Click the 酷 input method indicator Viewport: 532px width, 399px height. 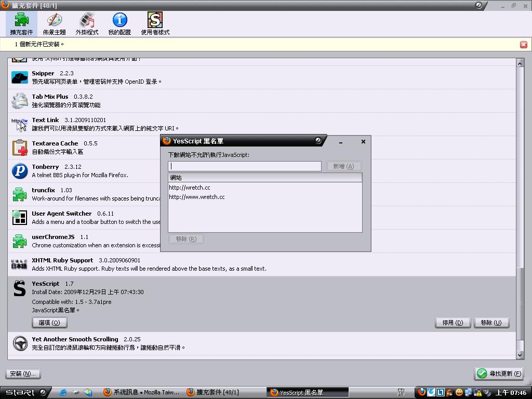click(x=401, y=393)
